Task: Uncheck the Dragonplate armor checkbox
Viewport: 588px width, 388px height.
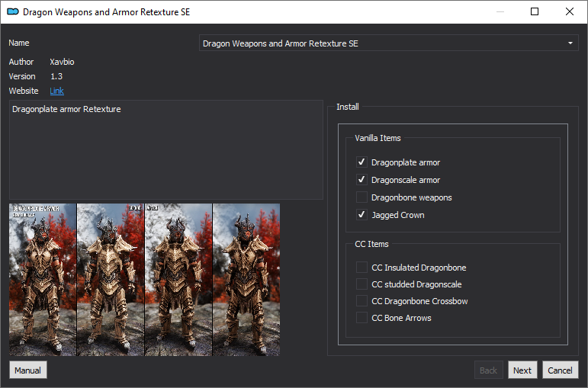Action: tap(361, 162)
